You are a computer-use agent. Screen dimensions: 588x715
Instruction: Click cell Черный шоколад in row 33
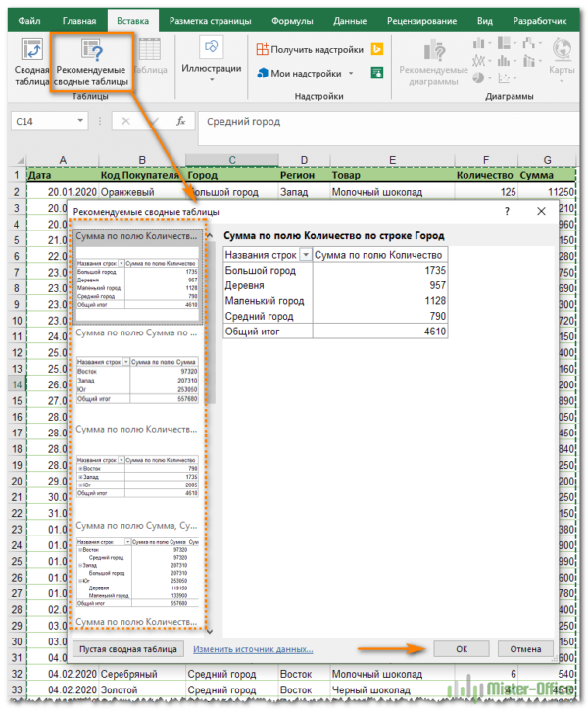[392, 689]
